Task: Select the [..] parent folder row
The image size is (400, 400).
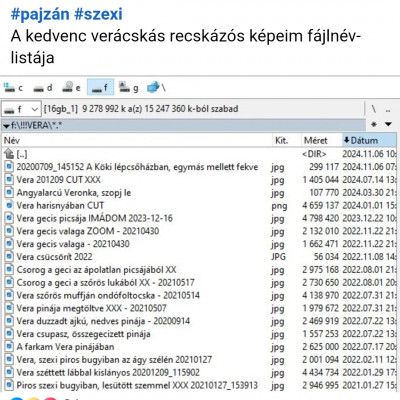Action: 200,154
